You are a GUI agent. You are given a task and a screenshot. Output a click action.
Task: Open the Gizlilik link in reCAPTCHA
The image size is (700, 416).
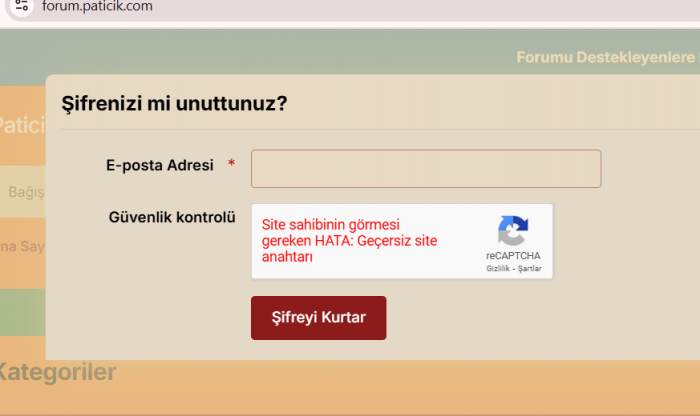coord(499,269)
